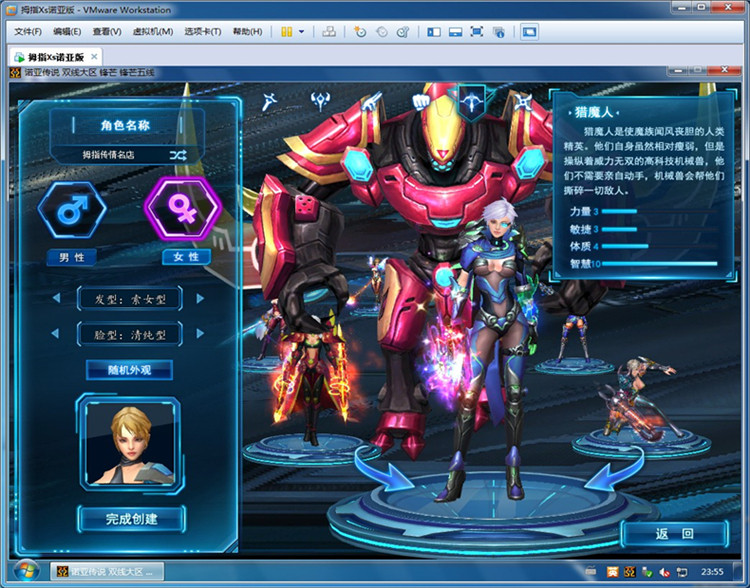Click the muted volume tray icon

click(x=664, y=572)
